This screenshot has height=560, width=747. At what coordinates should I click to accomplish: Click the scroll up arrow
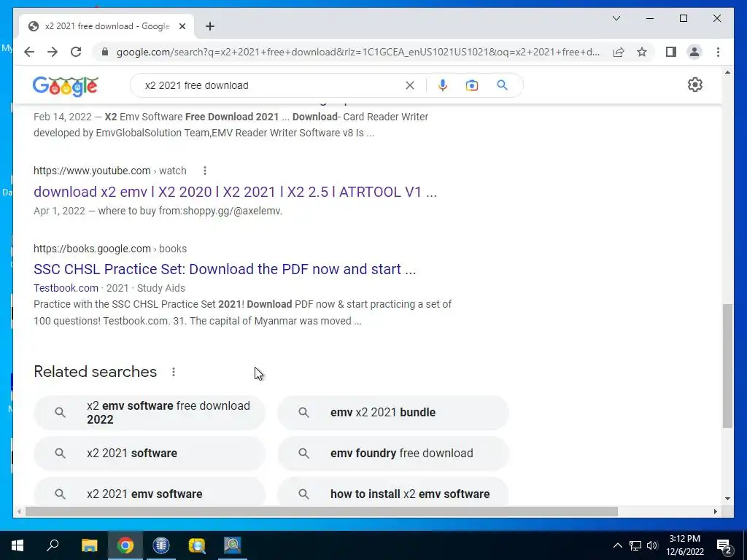[727, 72]
